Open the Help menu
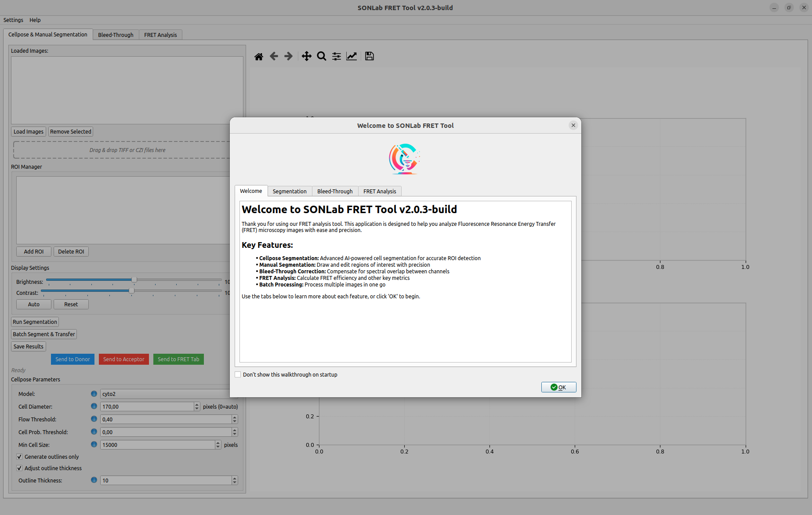 [x=35, y=20]
